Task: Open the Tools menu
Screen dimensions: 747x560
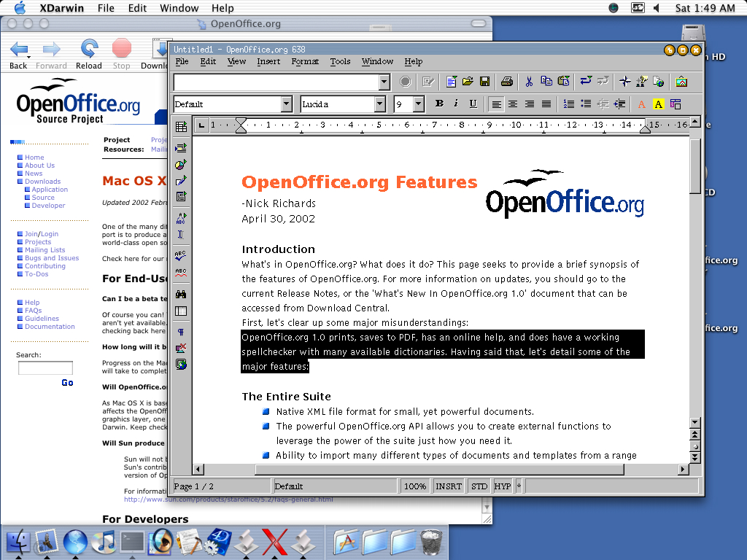Action: coord(340,62)
